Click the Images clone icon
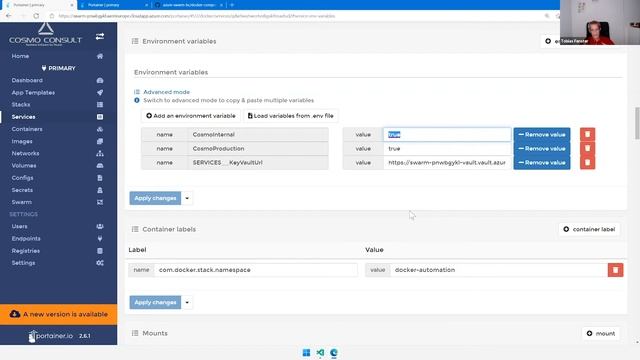This screenshot has height=360, width=640. 100,141
